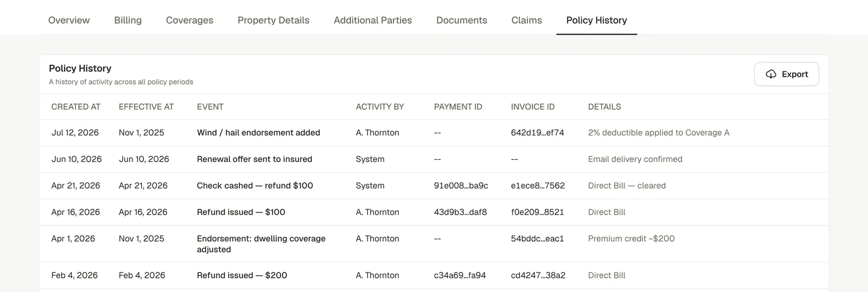Image resolution: width=868 pixels, height=292 pixels.
Task: View the Claims tab
Action: [x=527, y=20]
